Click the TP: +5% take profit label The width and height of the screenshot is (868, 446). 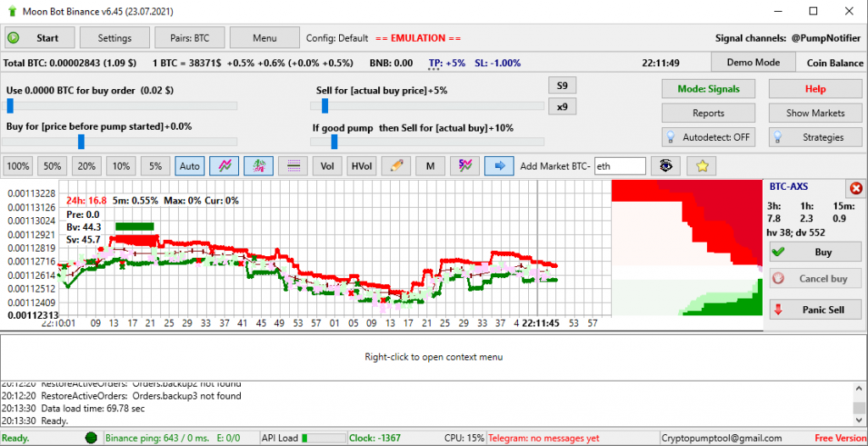[x=448, y=63]
